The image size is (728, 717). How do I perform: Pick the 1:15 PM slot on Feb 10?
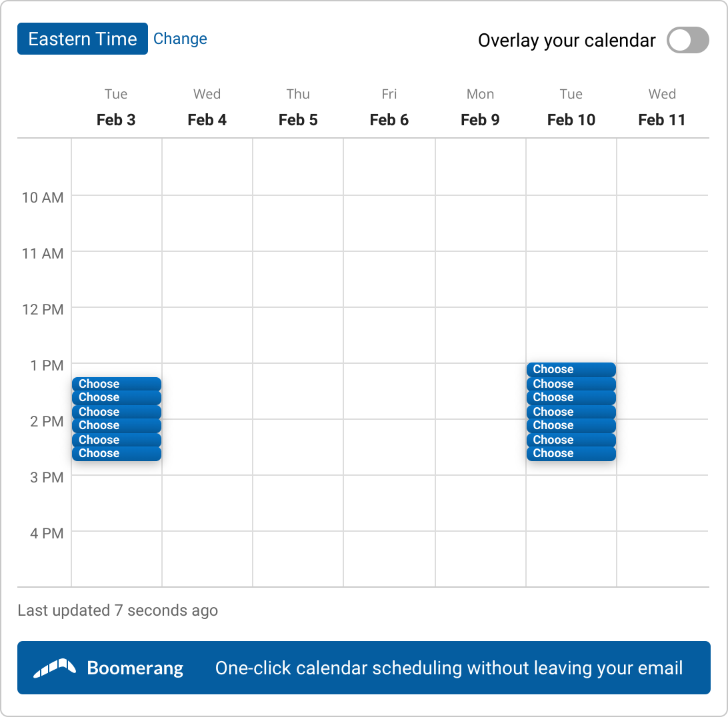[x=571, y=384]
